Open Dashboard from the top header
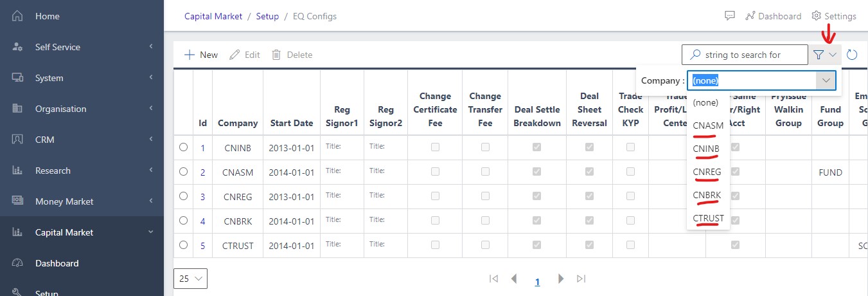The image size is (868, 296). [x=773, y=16]
